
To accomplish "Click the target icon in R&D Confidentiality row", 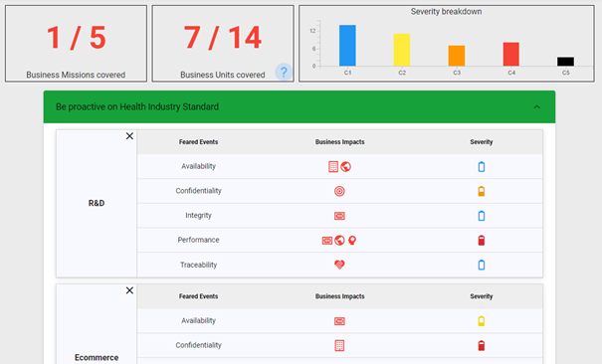I will pos(339,191).
